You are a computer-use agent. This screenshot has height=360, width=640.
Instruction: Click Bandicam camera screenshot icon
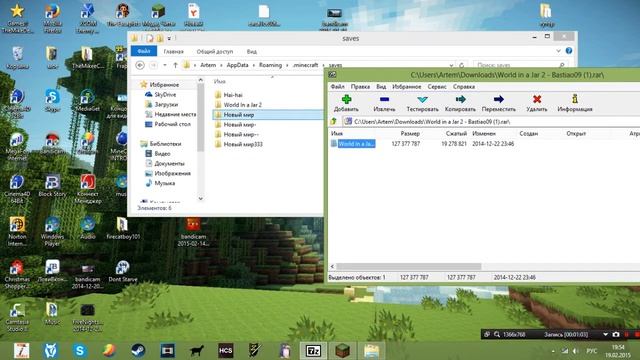(x=616, y=334)
